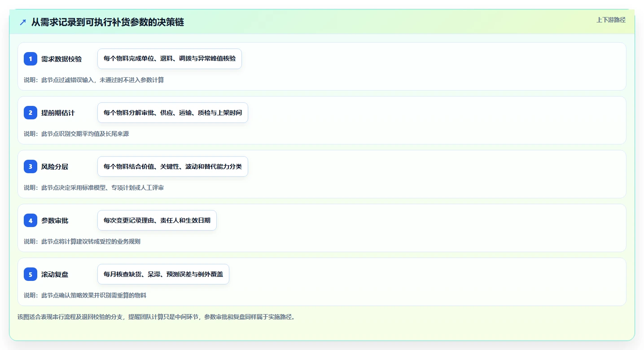Click the 提前期估计 step name

pyautogui.click(x=58, y=113)
